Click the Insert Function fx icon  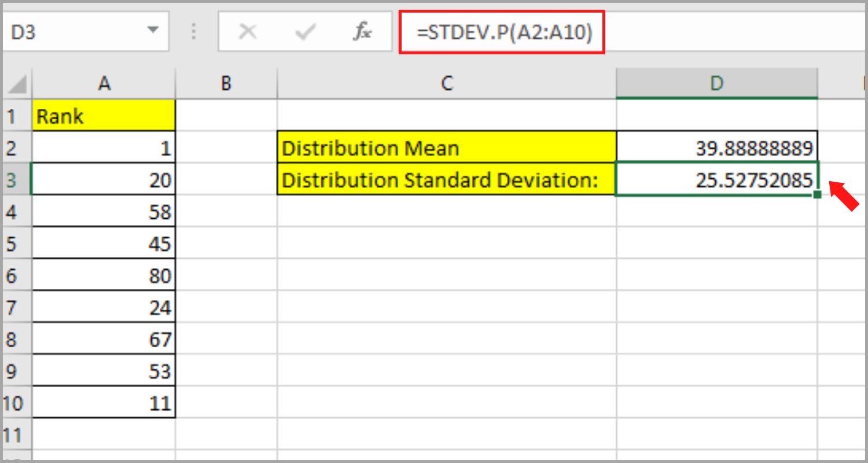coord(362,32)
